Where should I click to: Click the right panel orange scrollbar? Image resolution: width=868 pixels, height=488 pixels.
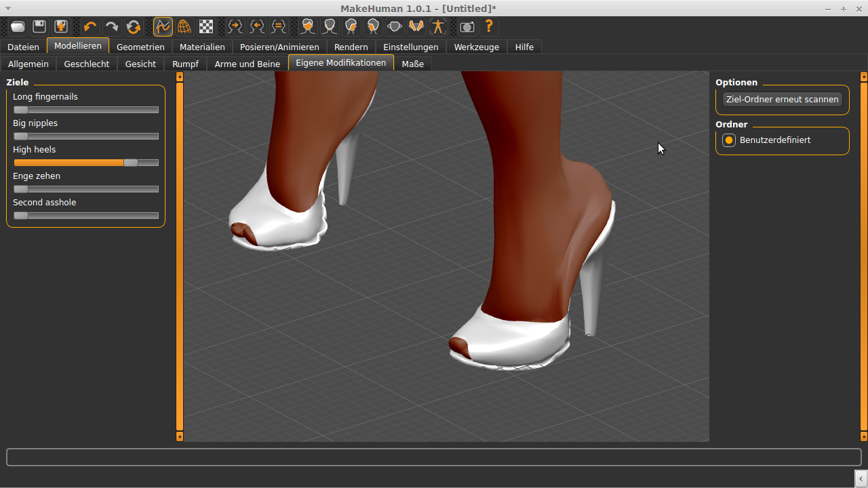[x=864, y=257]
